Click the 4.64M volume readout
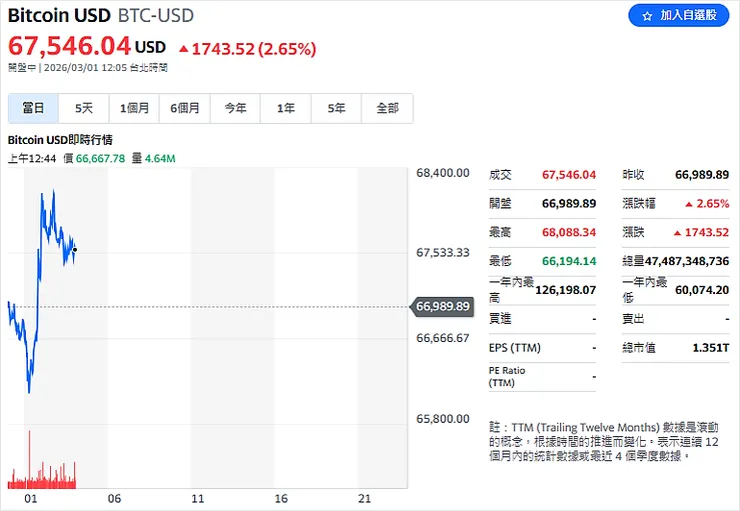The height and width of the screenshot is (511, 740). 160,159
